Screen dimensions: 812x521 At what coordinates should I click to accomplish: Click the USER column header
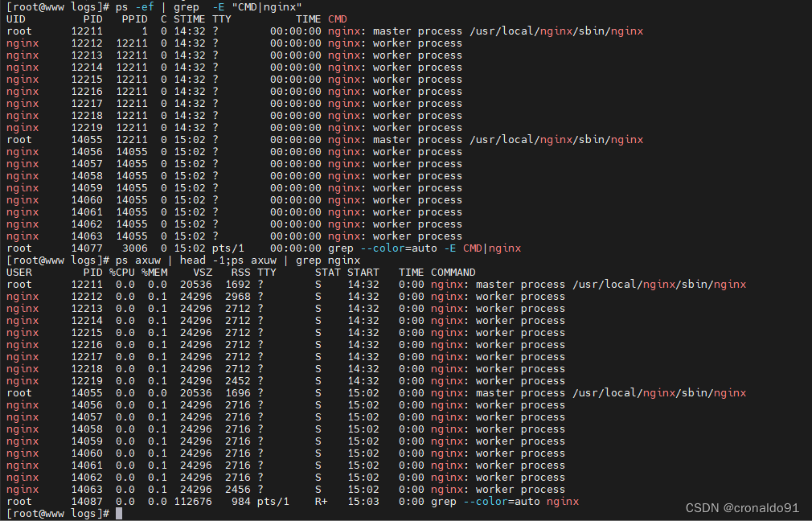19,273
